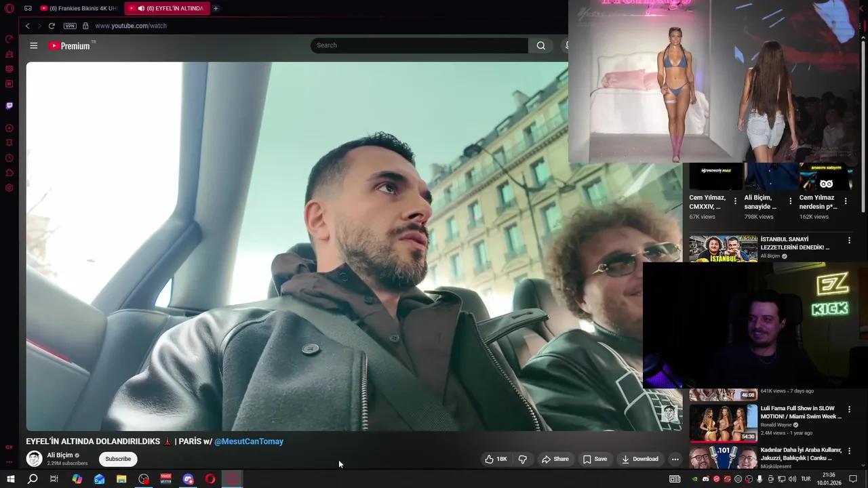
Task: Open a new browser tab
Action: [216, 8]
